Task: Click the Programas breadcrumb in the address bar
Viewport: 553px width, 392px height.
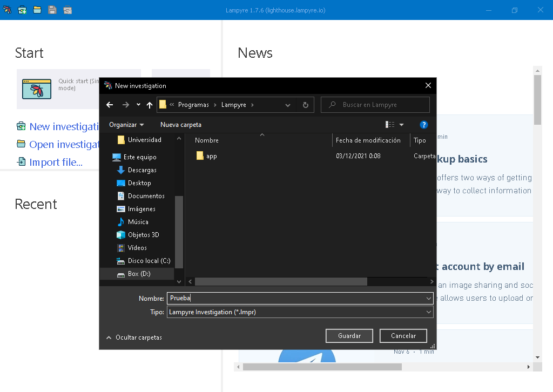Action: pyautogui.click(x=193, y=105)
